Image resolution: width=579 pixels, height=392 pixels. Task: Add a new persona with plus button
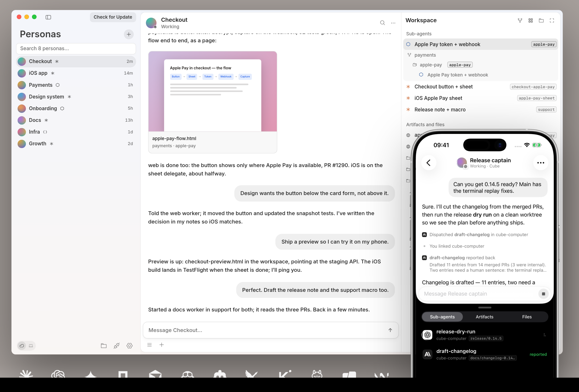pyautogui.click(x=128, y=34)
